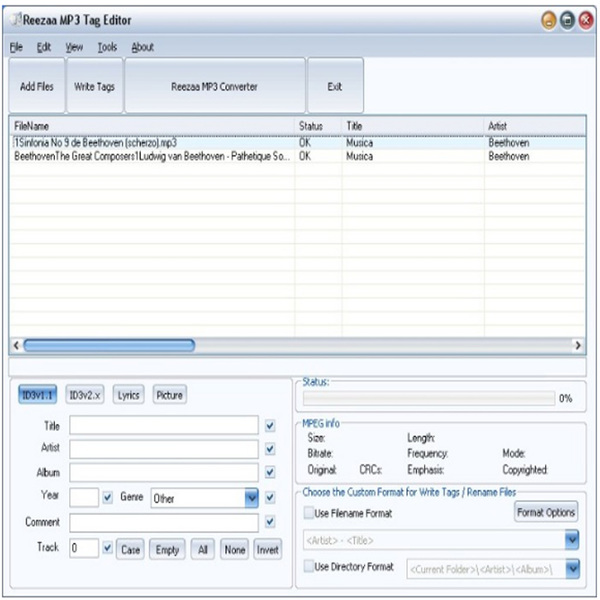Click the All button

(x=203, y=549)
